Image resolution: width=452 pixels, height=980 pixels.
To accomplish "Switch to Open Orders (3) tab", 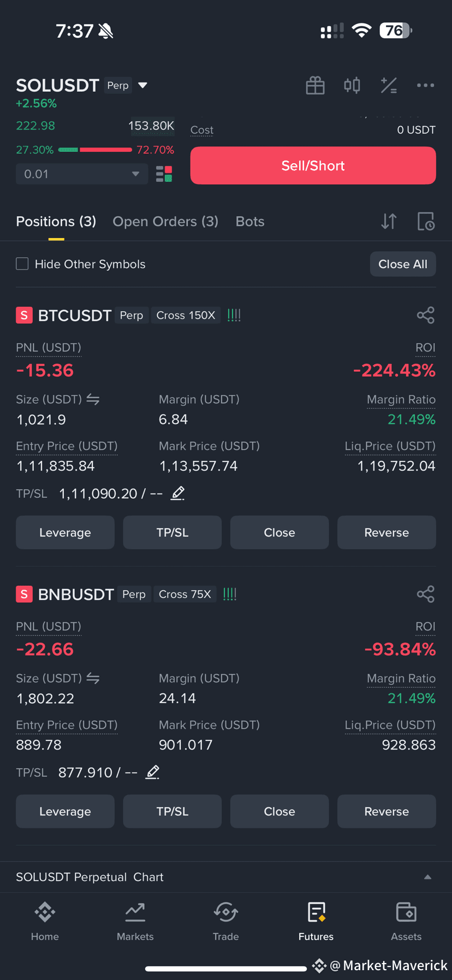I will point(165,221).
